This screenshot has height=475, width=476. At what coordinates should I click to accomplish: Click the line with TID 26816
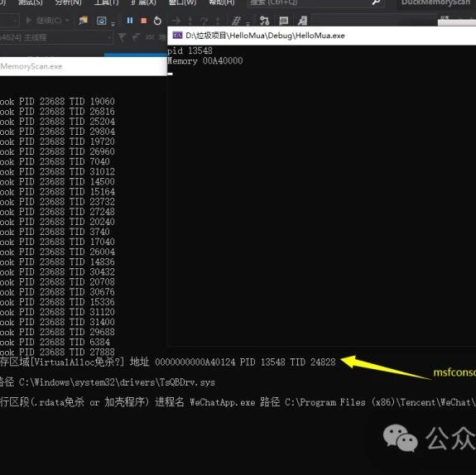pyautogui.click(x=57, y=112)
